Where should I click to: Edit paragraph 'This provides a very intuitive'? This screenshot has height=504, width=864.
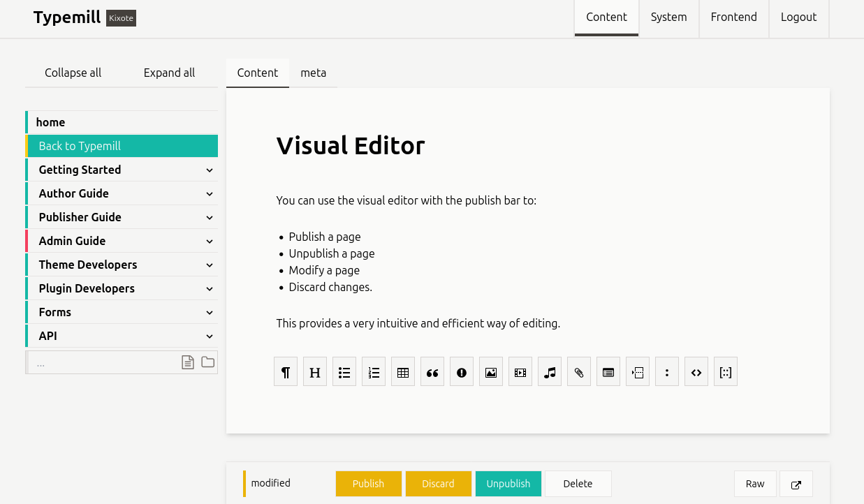tap(418, 323)
